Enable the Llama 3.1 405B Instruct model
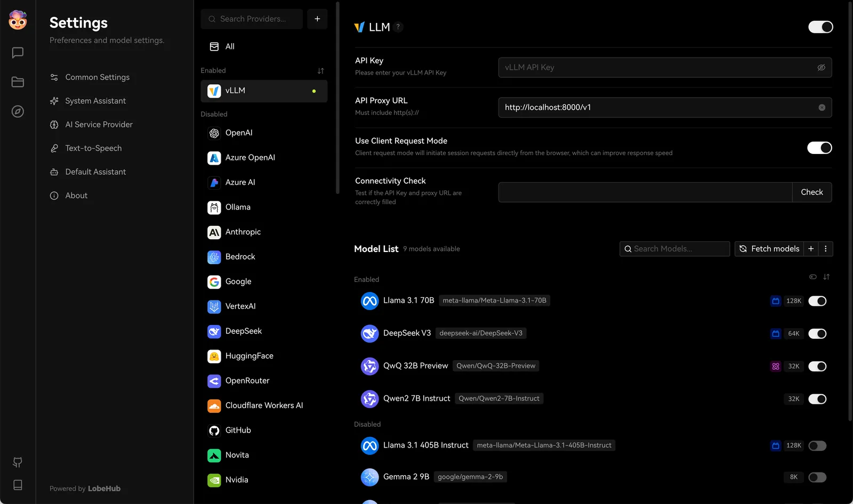Viewport: 853px width, 504px height. (817, 445)
